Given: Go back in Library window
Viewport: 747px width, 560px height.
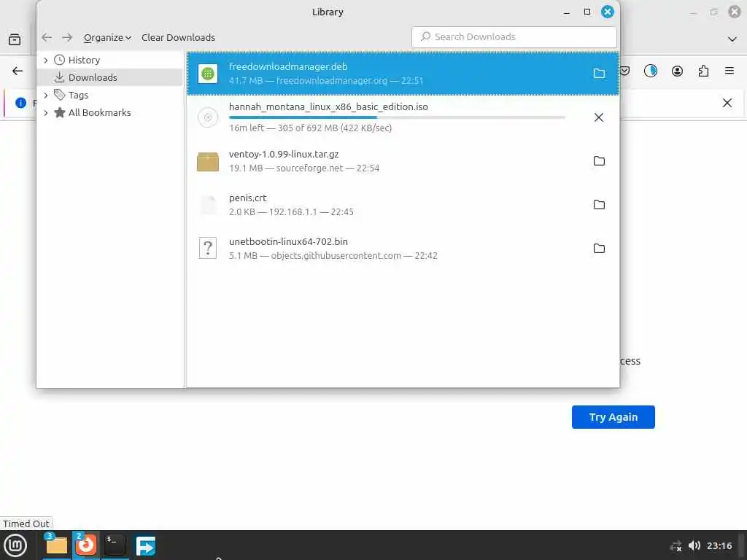Looking at the screenshot, I should point(47,37).
